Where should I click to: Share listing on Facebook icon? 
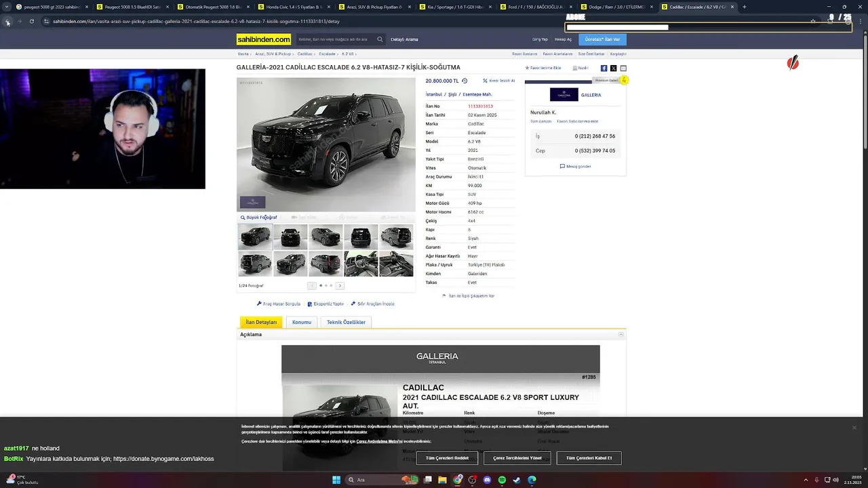pos(604,68)
